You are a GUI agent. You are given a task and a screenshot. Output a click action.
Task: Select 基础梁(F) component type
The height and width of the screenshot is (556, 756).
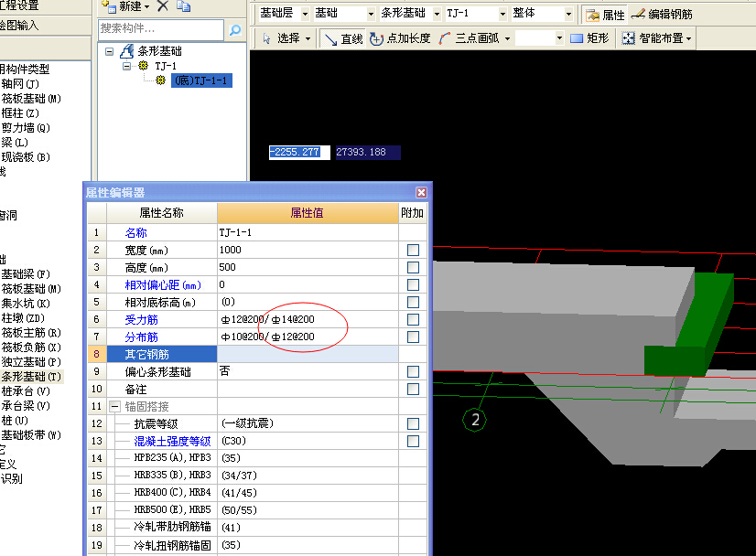coord(26,274)
